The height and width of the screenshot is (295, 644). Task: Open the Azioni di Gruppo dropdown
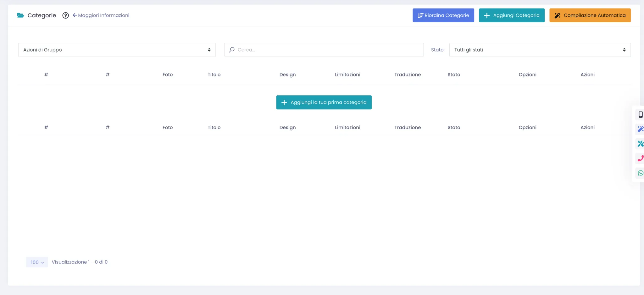coord(117,50)
